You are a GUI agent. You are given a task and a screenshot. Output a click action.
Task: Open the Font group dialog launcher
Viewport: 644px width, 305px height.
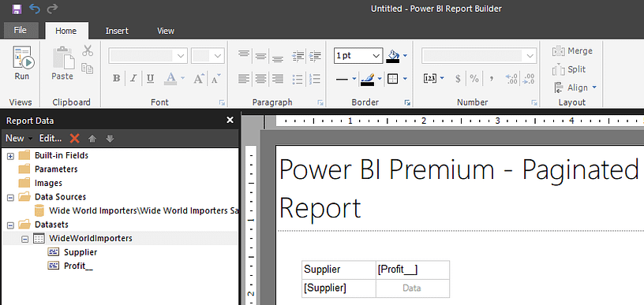coord(222,102)
